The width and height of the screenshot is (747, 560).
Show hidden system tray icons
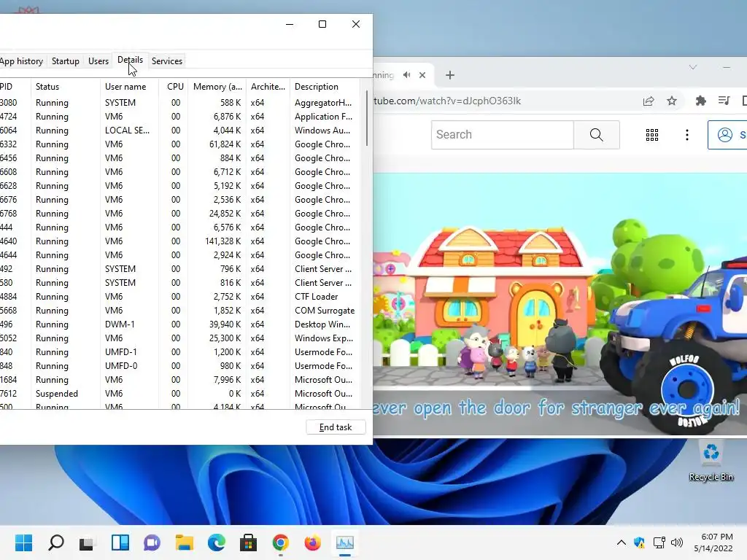622,542
